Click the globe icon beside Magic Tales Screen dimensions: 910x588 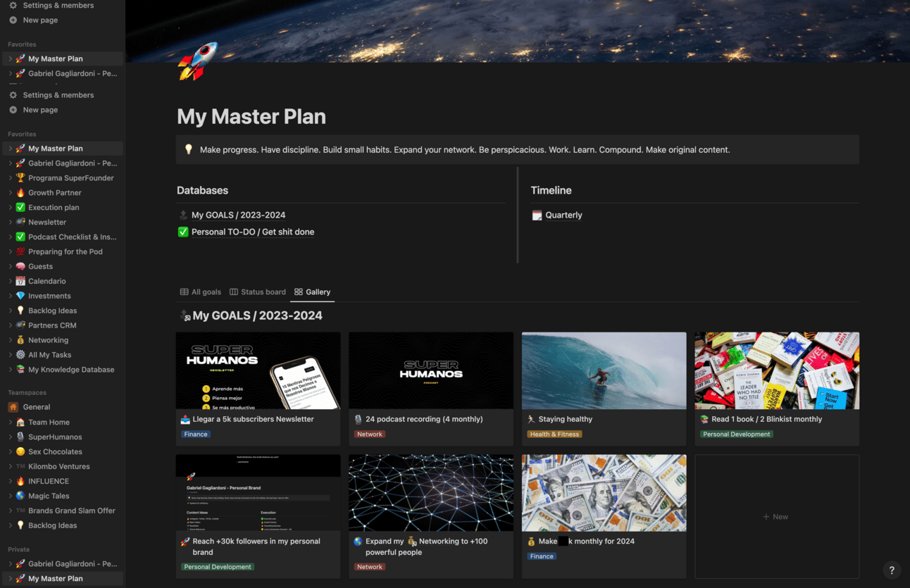(20, 496)
